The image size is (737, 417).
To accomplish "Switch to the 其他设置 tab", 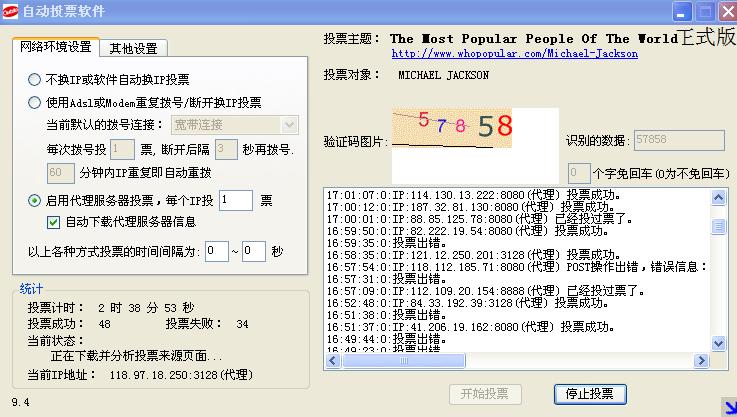I will tap(133, 48).
